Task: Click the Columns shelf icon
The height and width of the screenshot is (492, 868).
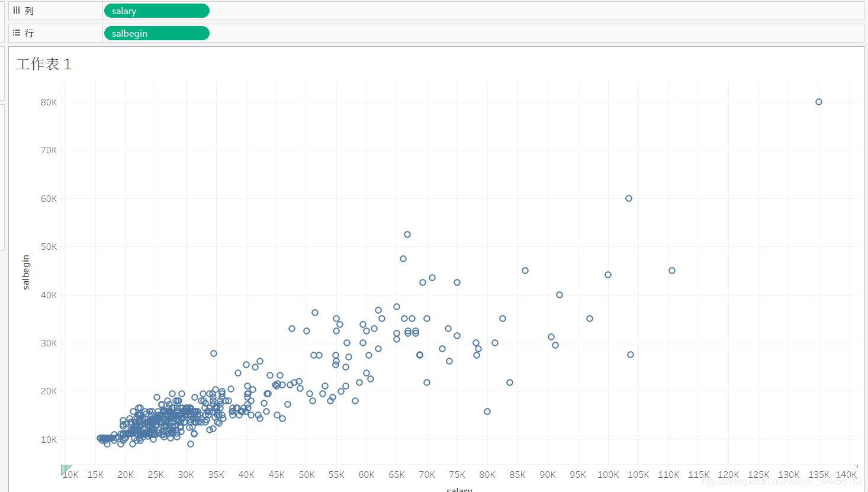Action: [x=17, y=11]
